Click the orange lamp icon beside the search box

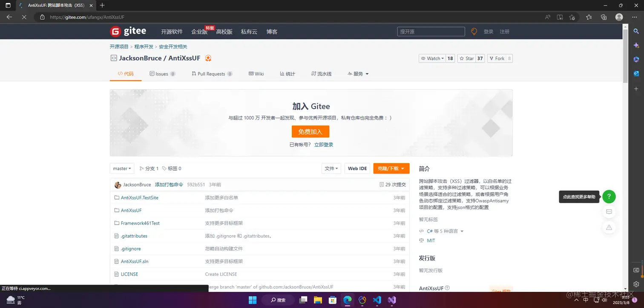tap(474, 31)
